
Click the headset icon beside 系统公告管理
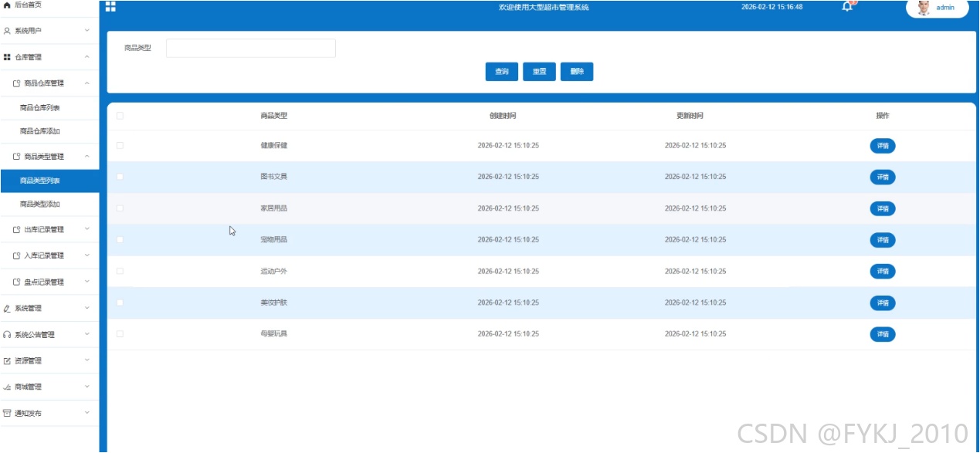(8, 335)
